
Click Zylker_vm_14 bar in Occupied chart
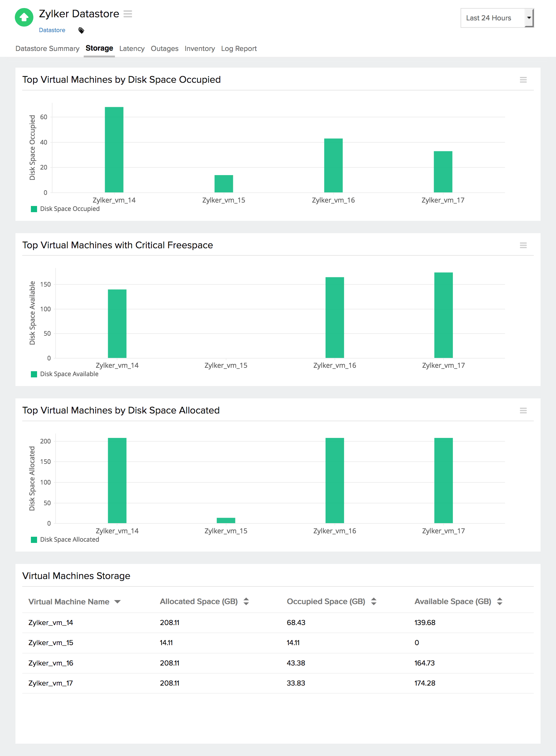point(114,150)
